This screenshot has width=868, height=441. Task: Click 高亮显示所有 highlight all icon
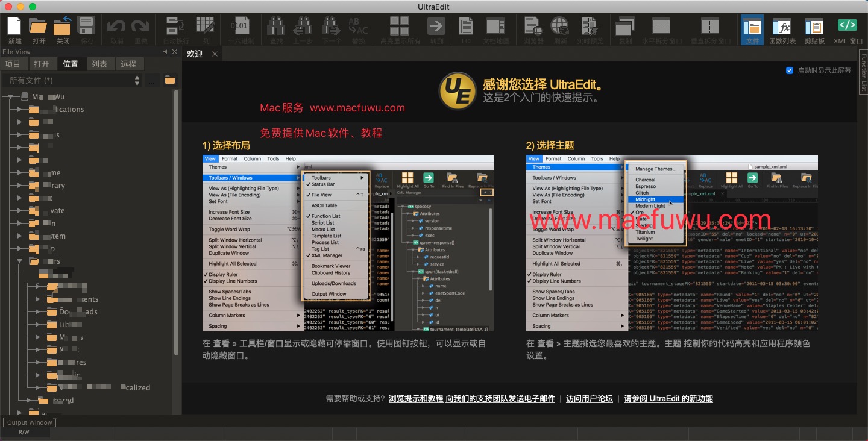click(x=400, y=30)
